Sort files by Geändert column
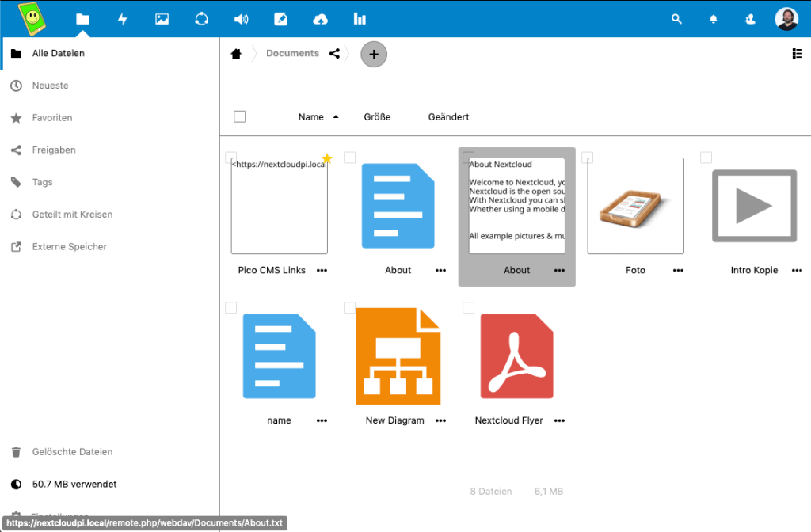The image size is (811, 532). pos(448,117)
